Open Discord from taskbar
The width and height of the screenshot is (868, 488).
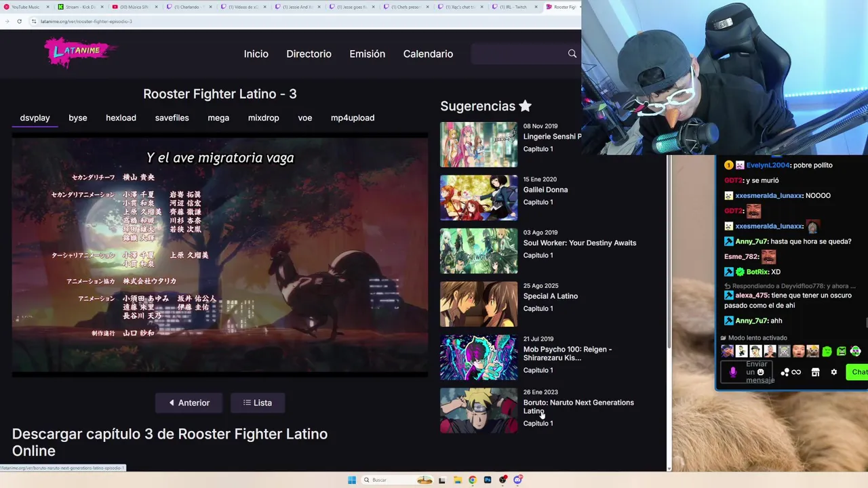tap(517, 480)
